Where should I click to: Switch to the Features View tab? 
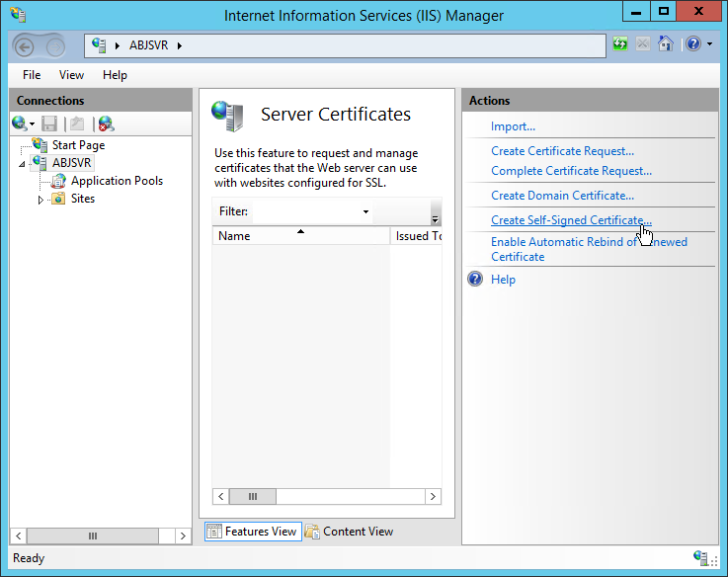[x=253, y=531]
